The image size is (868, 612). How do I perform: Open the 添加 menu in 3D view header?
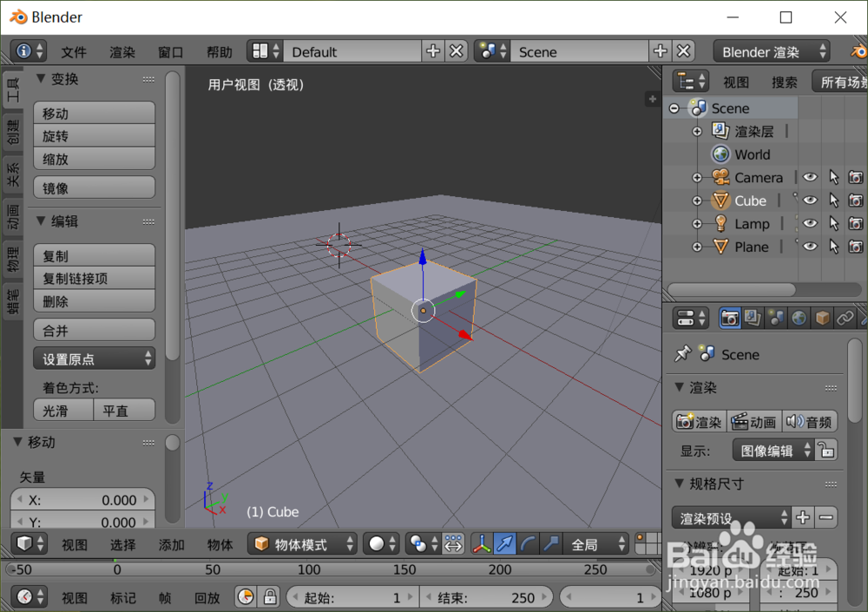coord(171,544)
